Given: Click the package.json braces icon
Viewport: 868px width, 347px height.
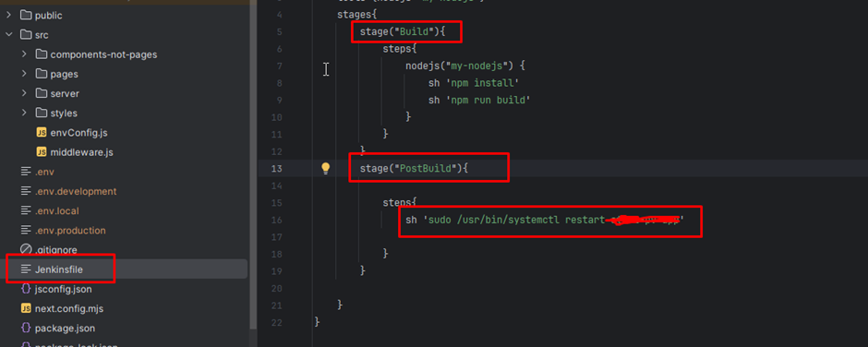Looking at the screenshot, I should tap(26, 329).
